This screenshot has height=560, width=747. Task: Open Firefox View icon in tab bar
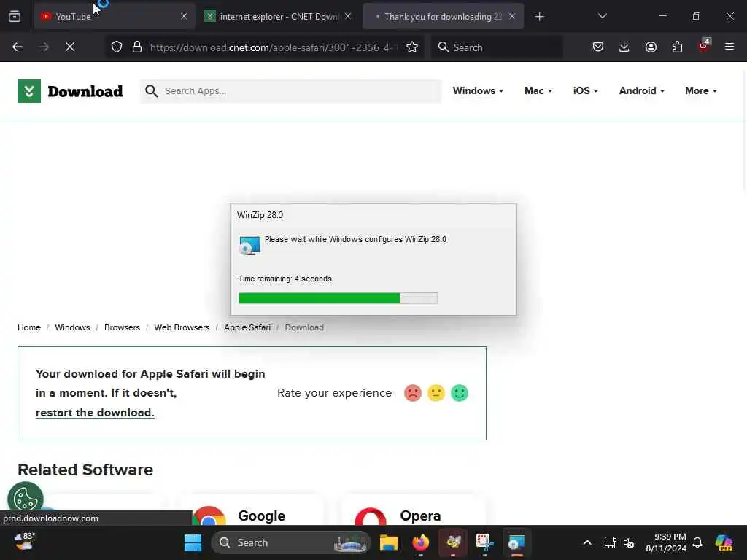tap(15, 17)
